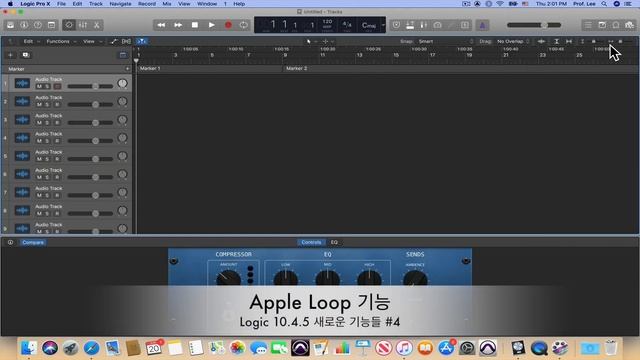Open Quick Help question icon
The image size is (640, 360).
tap(38, 25)
